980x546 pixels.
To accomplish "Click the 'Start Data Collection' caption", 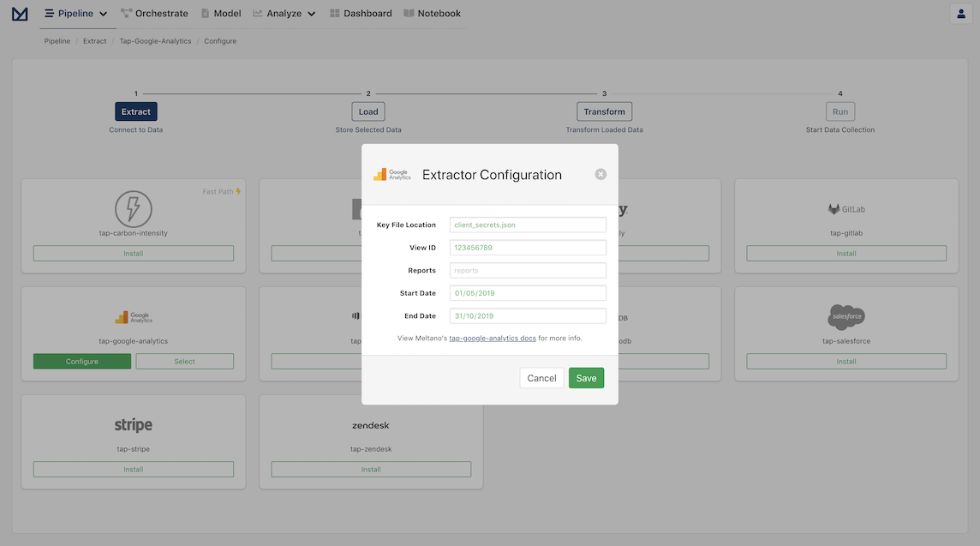I will pyautogui.click(x=840, y=130).
